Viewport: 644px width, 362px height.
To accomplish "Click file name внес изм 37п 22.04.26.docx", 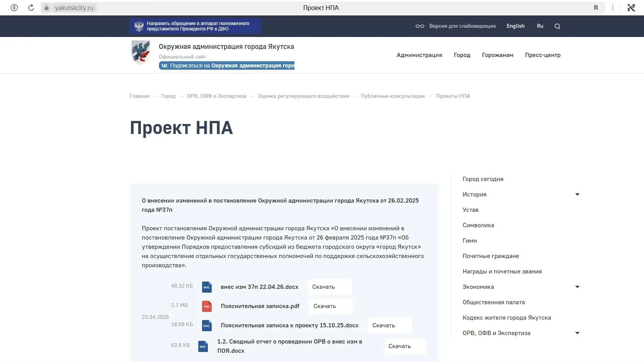I will coord(259,287).
